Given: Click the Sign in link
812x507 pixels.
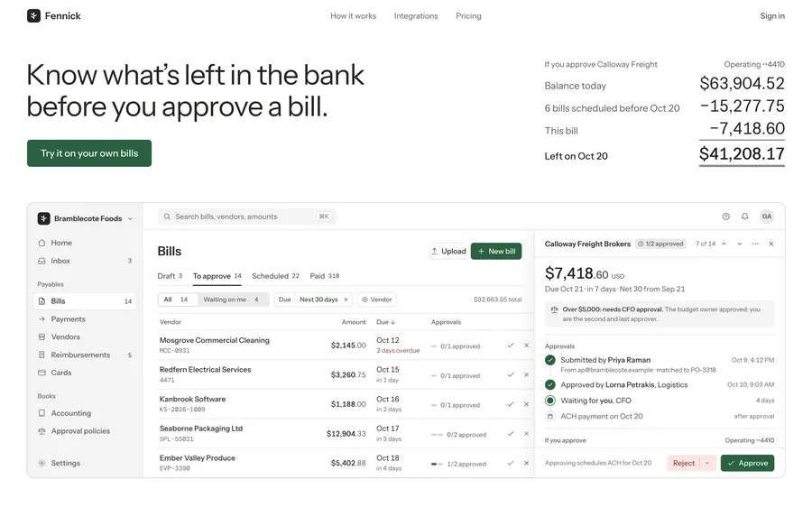Looking at the screenshot, I should [772, 16].
